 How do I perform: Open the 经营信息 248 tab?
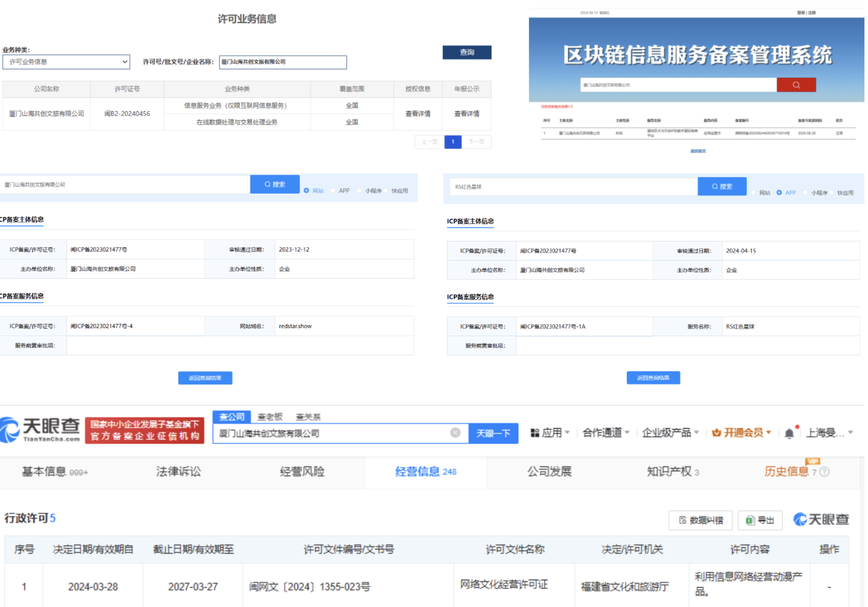coord(426,471)
